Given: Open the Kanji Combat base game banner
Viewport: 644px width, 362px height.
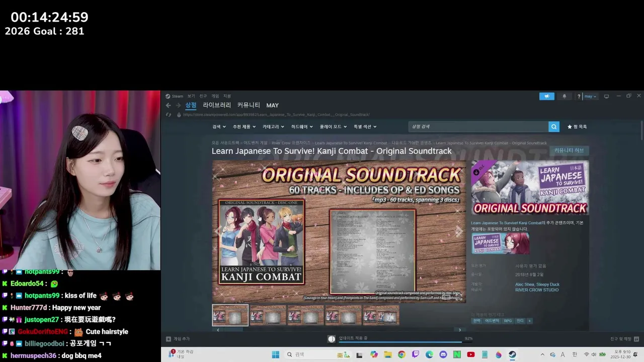Looking at the screenshot, I should pos(500,243).
